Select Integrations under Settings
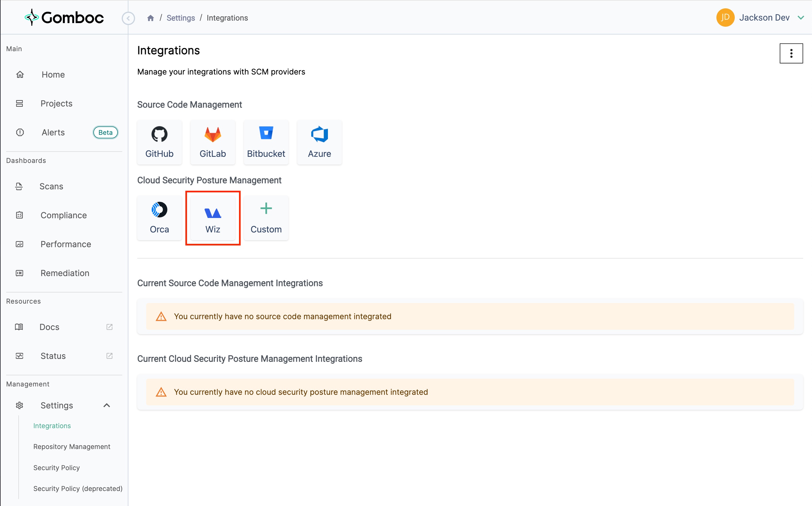Image resolution: width=812 pixels, height=506 pixels. pos(52,426)
